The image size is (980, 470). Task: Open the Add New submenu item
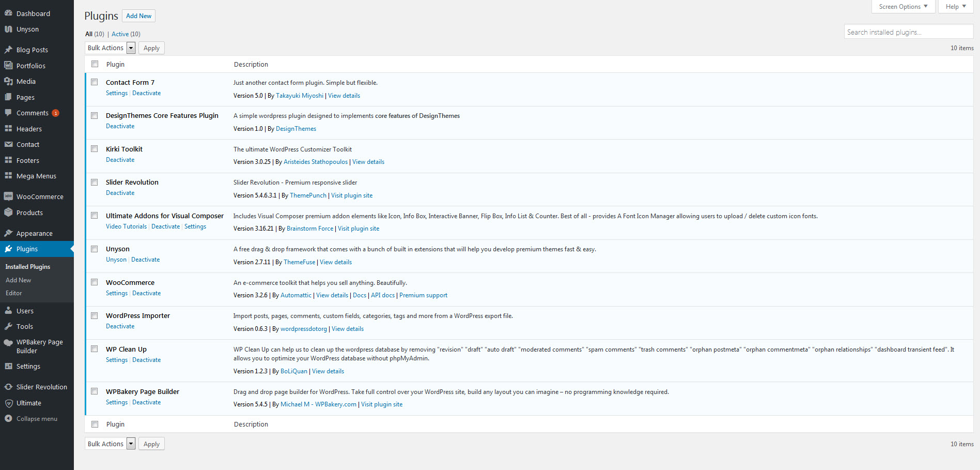(18, 280)
